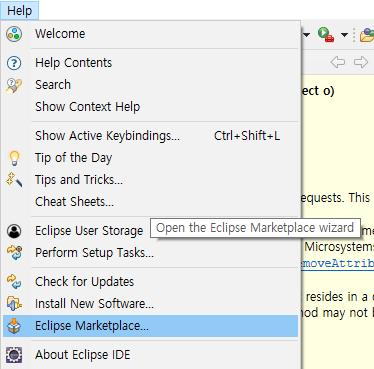Click the blue link in the Javadoc text
Viewport: 374px width, 369px height.
tap(337, 263)
